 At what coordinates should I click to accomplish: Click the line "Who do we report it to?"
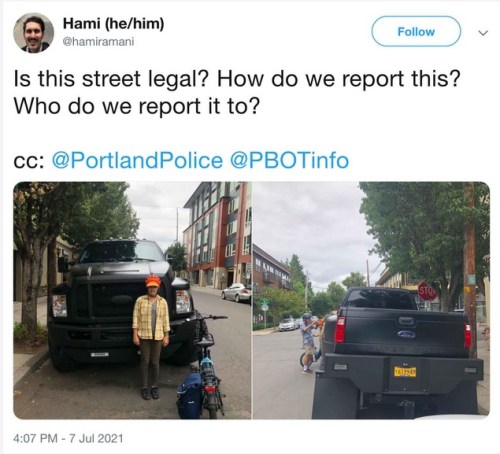click(x=136, y=106)
